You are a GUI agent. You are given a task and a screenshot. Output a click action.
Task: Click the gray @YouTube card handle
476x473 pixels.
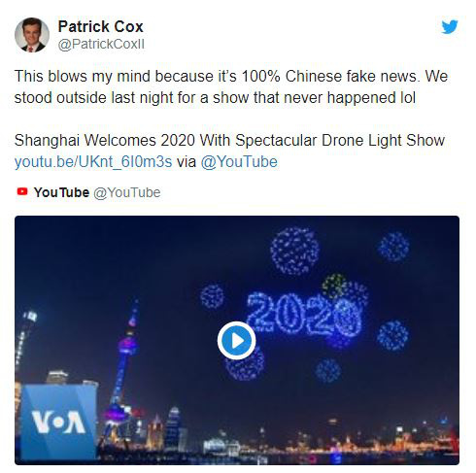click(127, 192)
